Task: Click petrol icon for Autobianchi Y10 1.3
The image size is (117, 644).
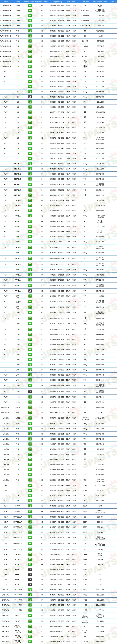Action: point(30,66)
